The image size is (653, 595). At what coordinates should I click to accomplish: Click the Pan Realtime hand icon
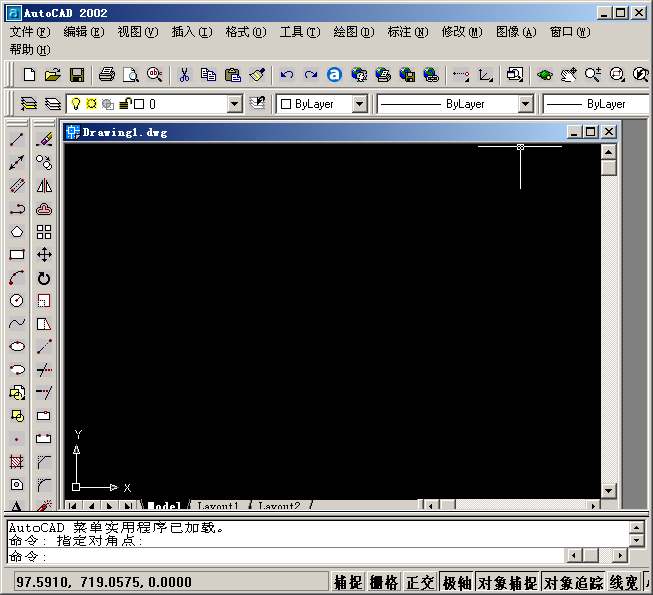[x=568, y=75]
